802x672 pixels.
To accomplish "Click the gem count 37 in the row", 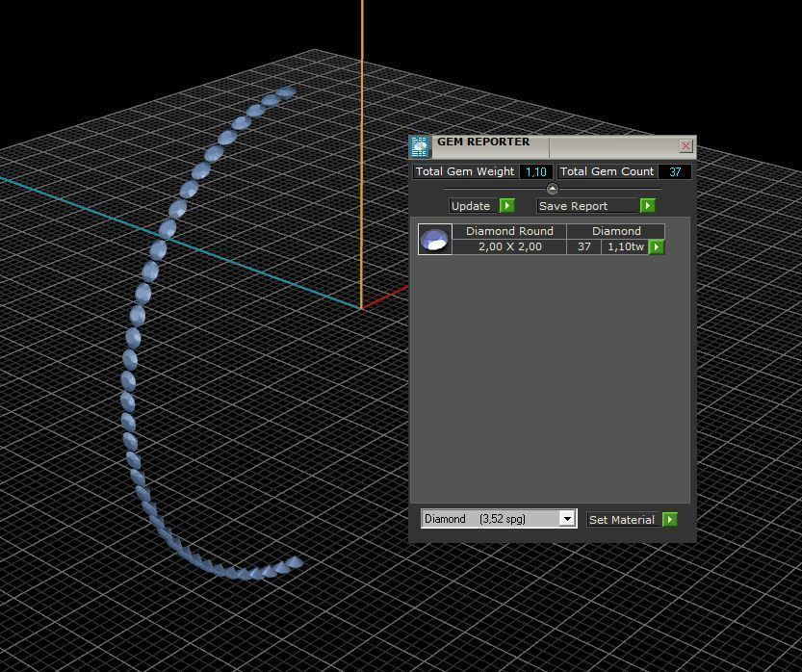I will 584,247.
